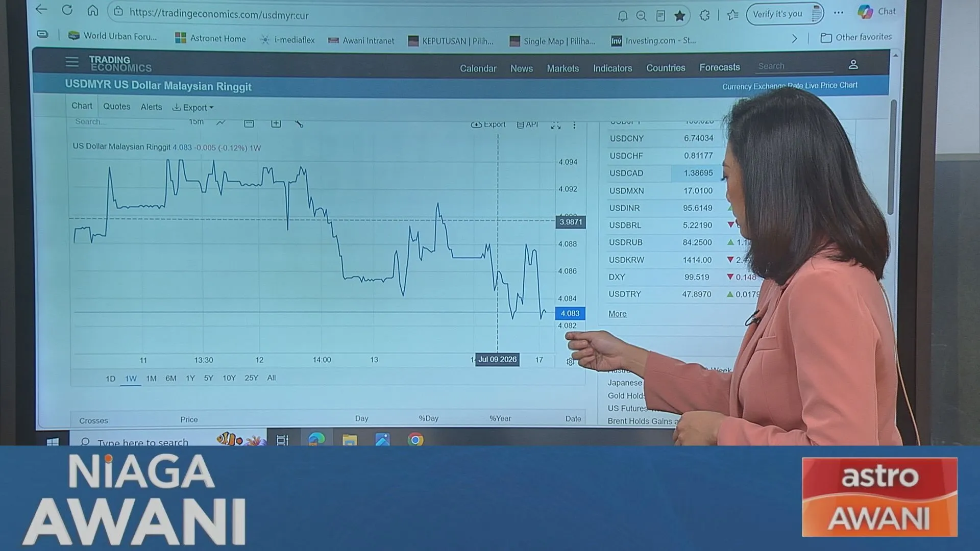This screenshot has height=551, width=980.
Task: Expand chart to fullscreen icon
Action: click(x=556, y=126)
